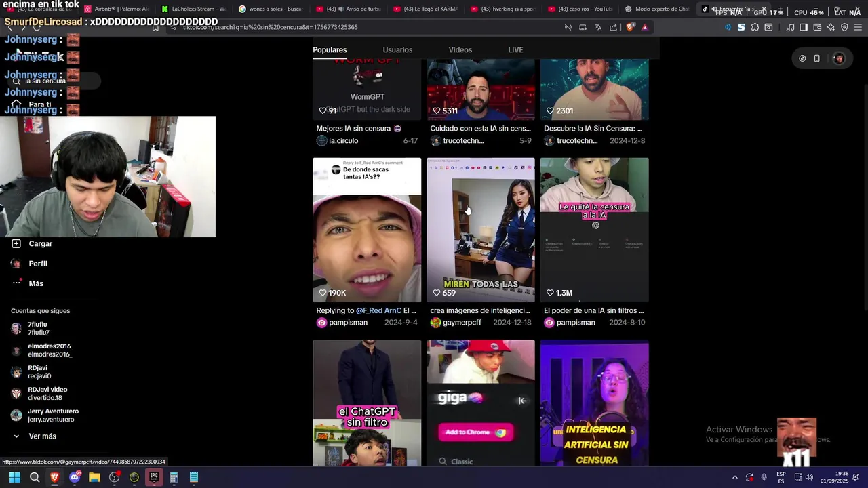Like the trucotechn video with 5311 likes
The width and height of the screenshot is (868, 488).
(x=437, y=110)
